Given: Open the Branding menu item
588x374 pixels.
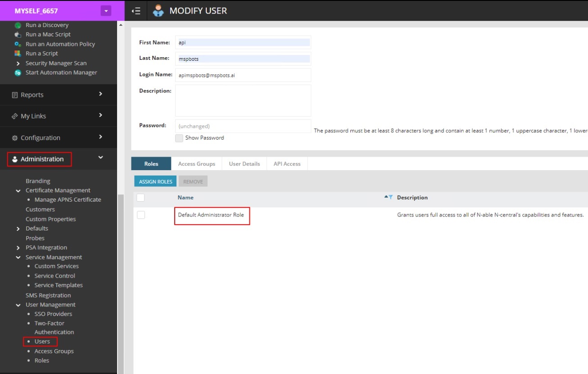Looking at the screenshot, I should click(38, 181).
